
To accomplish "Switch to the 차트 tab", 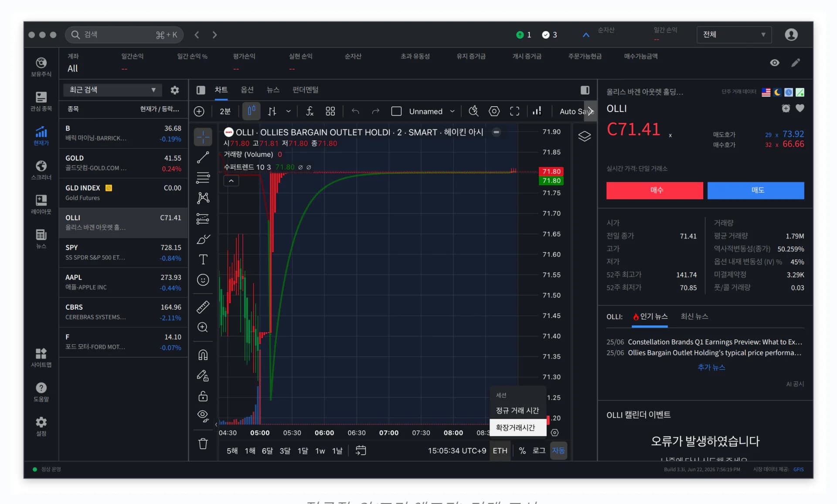I will 221,90.
